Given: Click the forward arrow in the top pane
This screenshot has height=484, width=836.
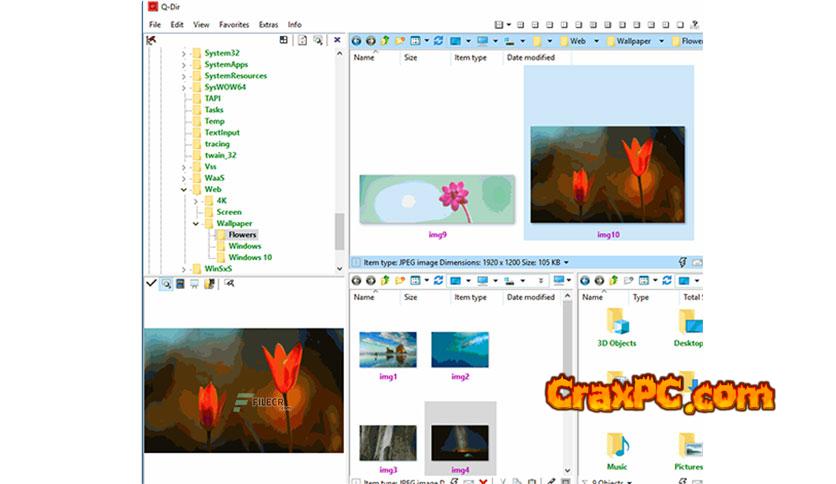Looking at the screenshot, I should [371, 41].
